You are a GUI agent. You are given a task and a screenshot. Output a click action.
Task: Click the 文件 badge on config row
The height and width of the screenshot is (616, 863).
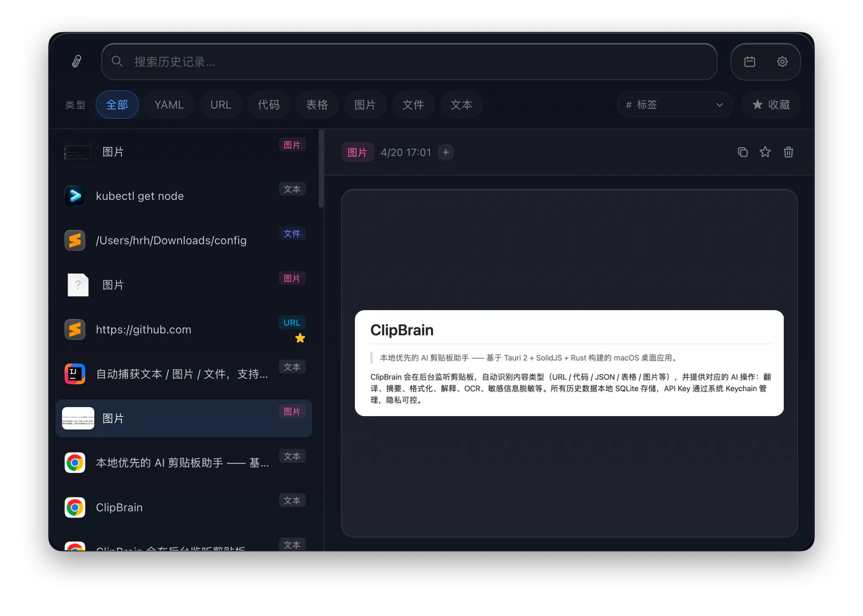(292, 233)
